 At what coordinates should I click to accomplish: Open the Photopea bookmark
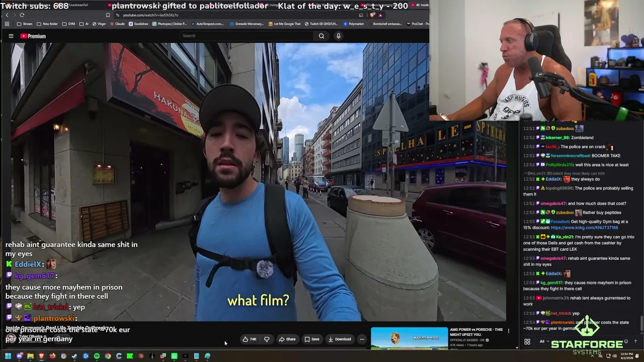[x=170, y=24]
